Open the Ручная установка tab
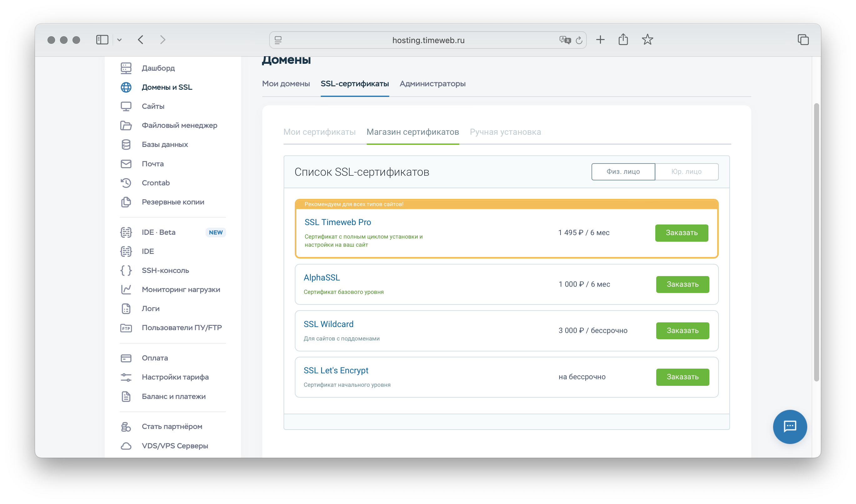Viewport: 856px width, 504px height. (505, 132)
